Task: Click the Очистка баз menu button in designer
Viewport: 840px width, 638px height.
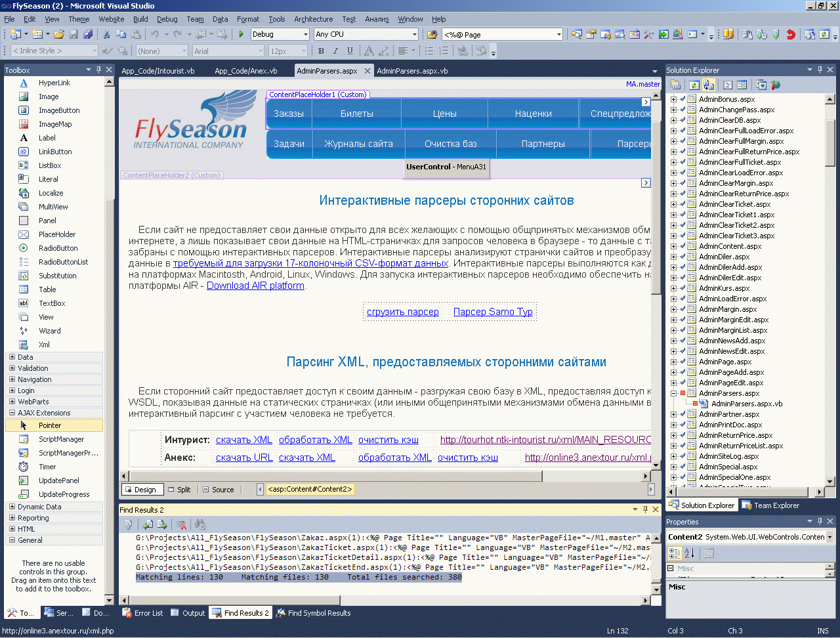Action: pos(451,144)
